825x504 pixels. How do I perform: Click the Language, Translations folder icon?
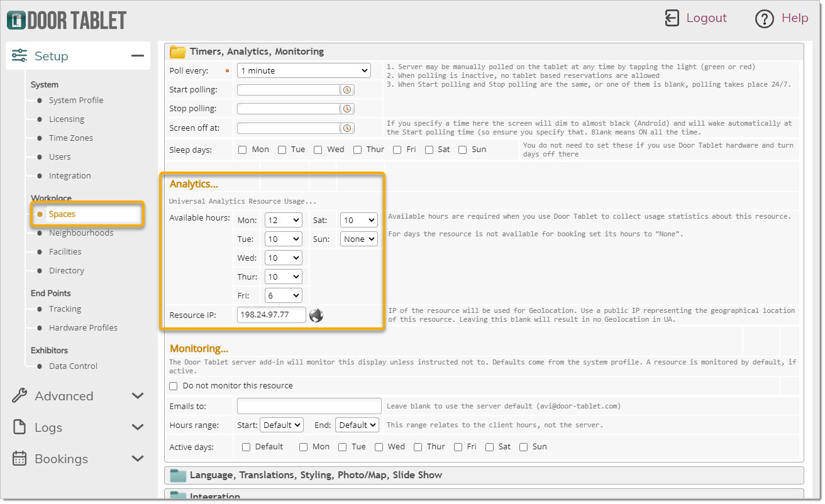pos(178,475)
